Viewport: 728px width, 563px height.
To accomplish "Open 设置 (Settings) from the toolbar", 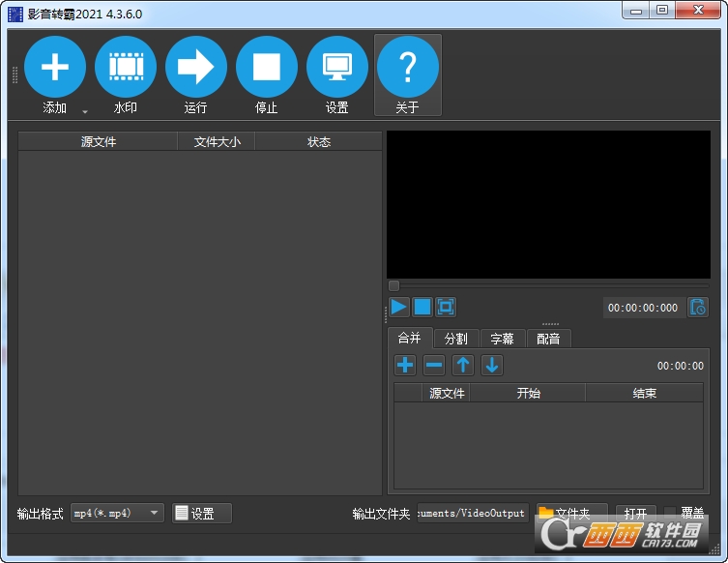I will point(337,67).
